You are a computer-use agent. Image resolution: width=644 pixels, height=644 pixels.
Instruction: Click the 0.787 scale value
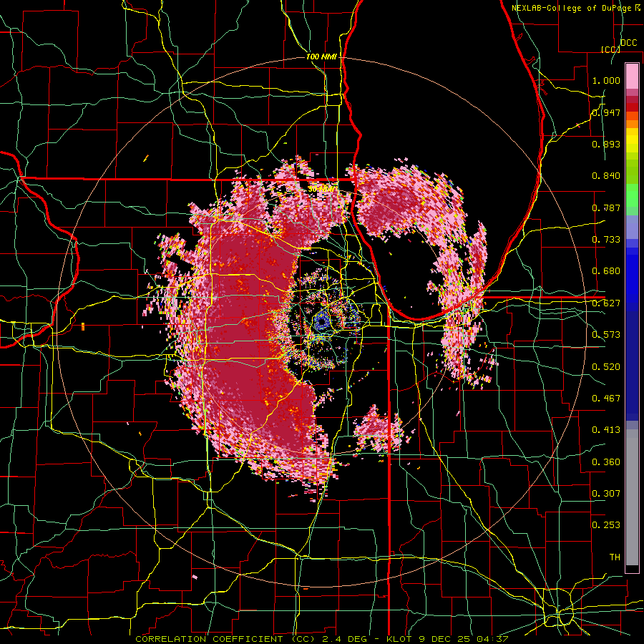click(606, 208)
